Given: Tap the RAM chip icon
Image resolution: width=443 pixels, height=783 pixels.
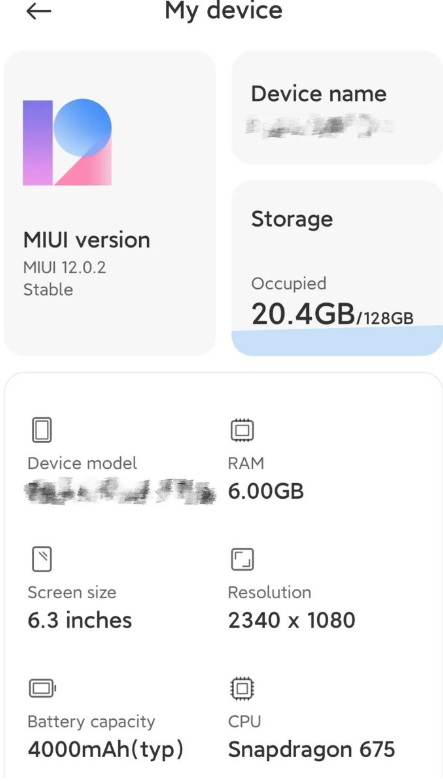Looking at the screenshot, I should tap(242, 430).
